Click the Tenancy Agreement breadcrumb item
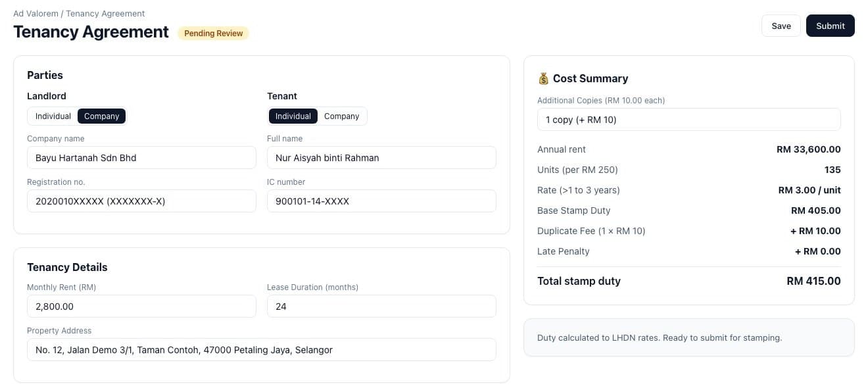The width and height of the screenshot is (868, 392). (x=105, y=13)
